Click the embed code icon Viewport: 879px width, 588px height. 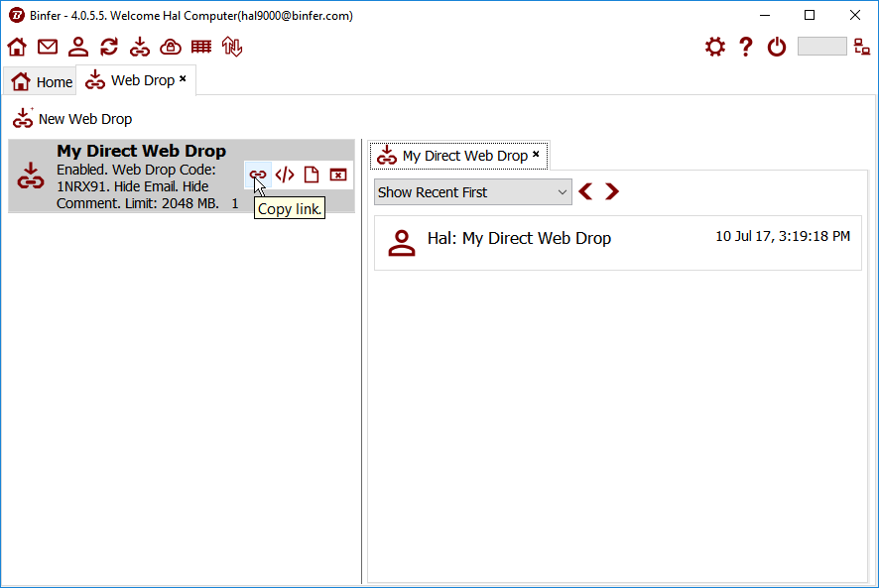[x=285, y=175]
